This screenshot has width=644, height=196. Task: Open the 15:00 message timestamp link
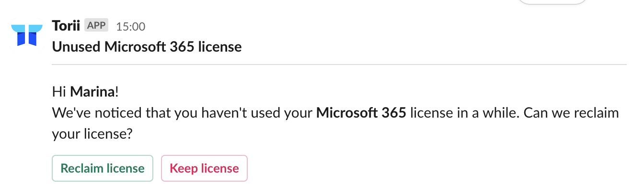[131, 26]
